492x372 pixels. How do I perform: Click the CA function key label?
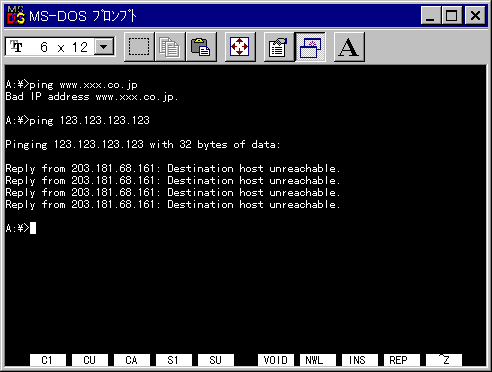pyautogui.click(x=131, y=360)
